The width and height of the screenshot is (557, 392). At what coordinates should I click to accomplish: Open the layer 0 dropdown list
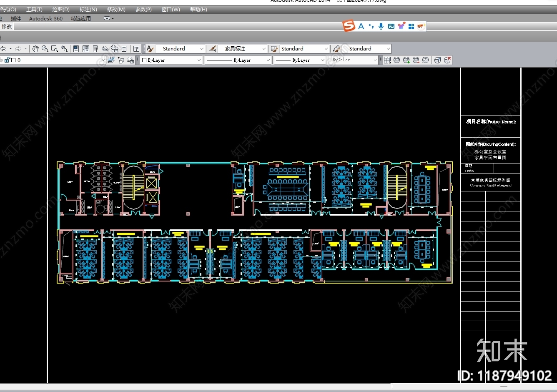(x=53, y=60)
